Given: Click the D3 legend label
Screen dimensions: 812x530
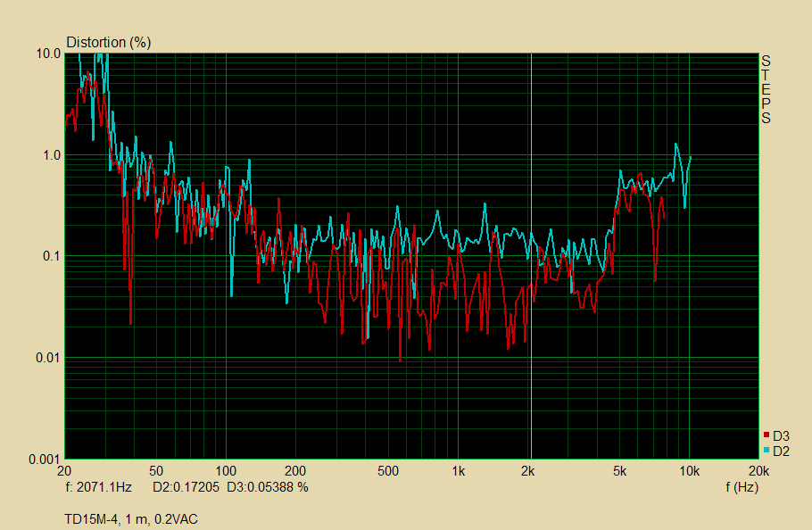Looking at the screenshot, I should tap(781, 436).
